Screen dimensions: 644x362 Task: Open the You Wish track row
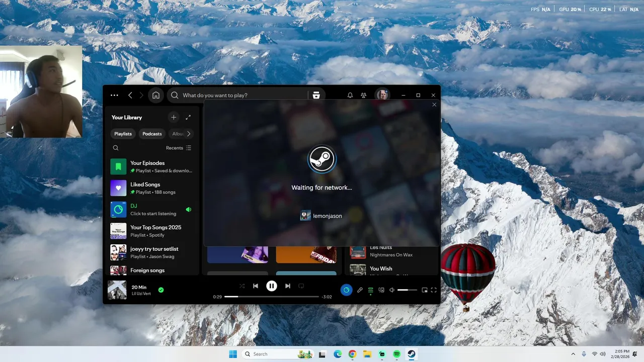coord(392,270)
